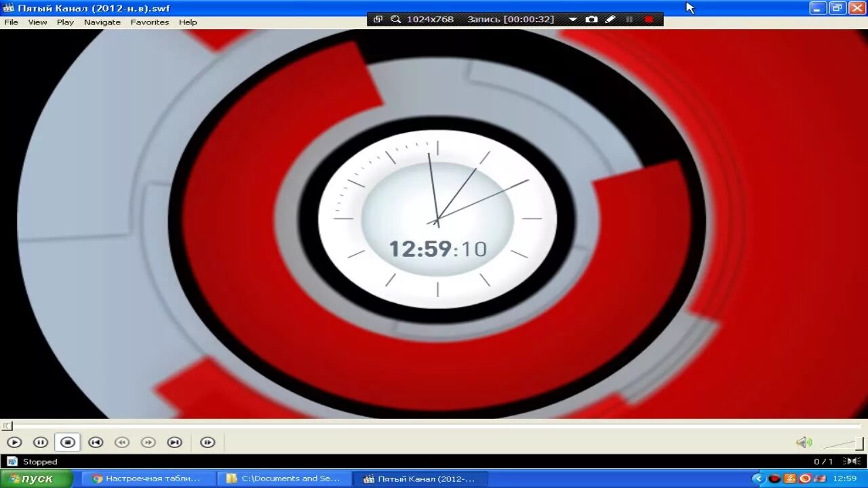
Task: Click the Stopped status text
Action: (40, 462)
